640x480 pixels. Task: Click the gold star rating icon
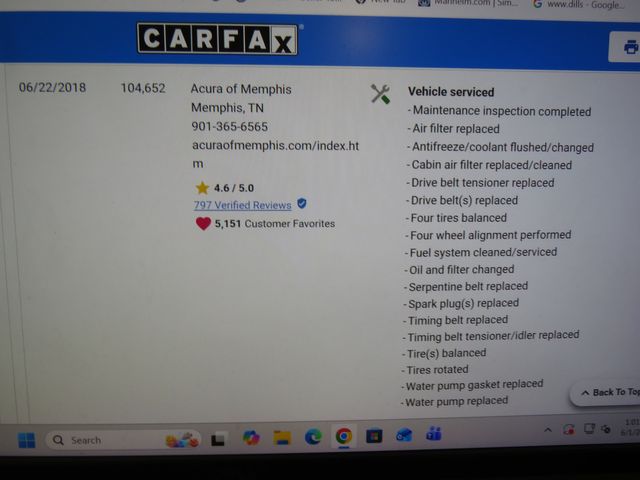(x=202, y=188)
